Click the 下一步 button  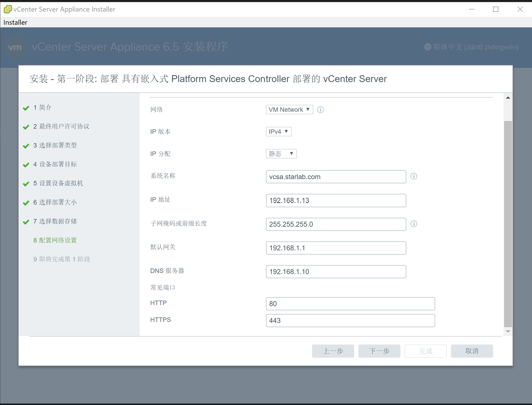379,351
